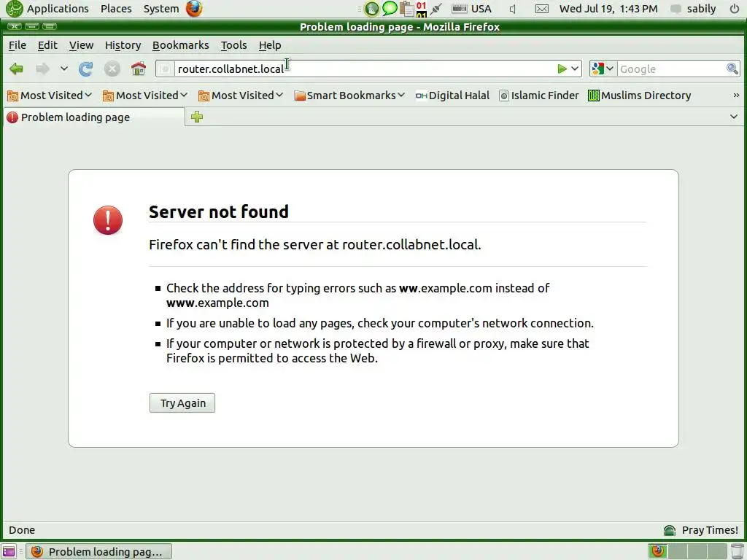Click the USA keyboard layout indicator

(471, 9)
